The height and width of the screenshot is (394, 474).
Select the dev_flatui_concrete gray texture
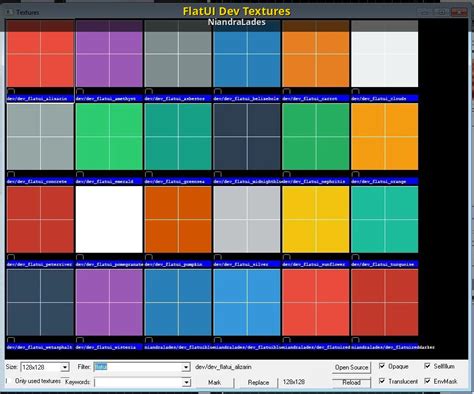[40, 136]
